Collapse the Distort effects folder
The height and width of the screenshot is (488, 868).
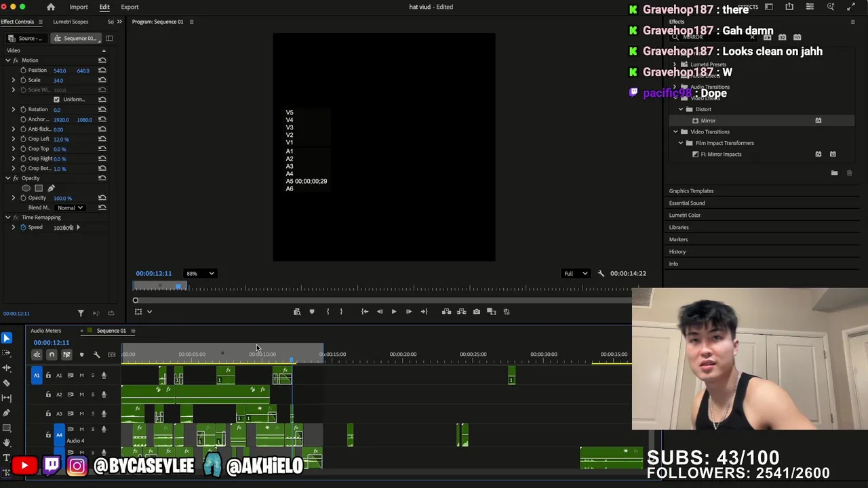click(x=681, y=109)
